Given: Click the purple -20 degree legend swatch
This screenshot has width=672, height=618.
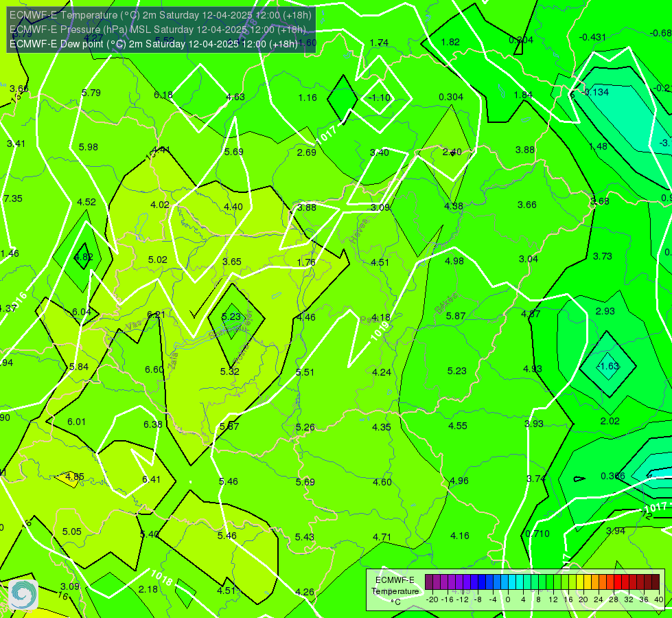Looking at the screenshot, I should (429, 582).
